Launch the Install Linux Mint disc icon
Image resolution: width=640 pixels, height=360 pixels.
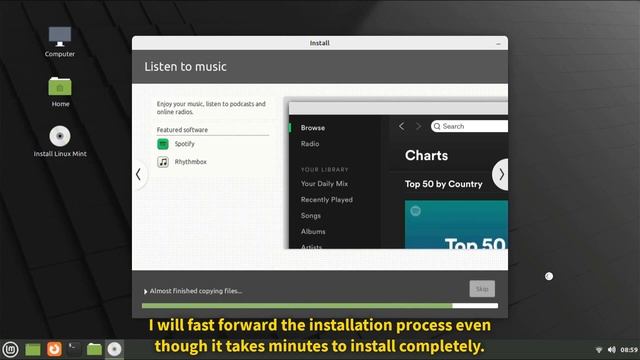pos(60,141)
